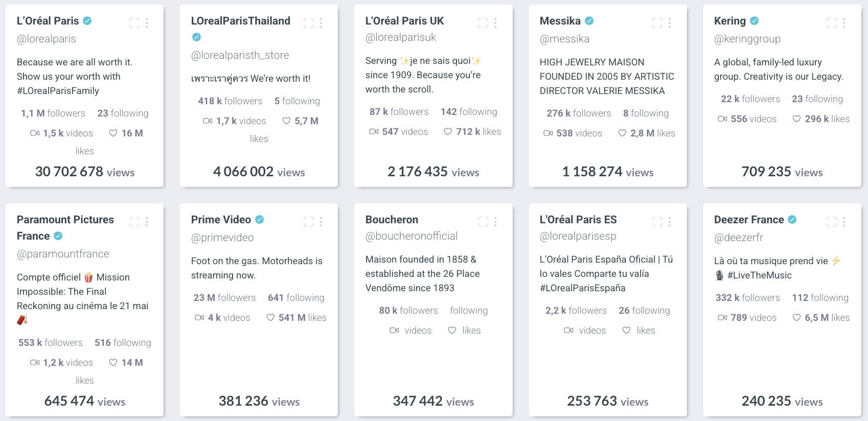Click the verified badge beside Deezer France
The image size is (868, 421).
pyautogui.click(x=792, y=220)
